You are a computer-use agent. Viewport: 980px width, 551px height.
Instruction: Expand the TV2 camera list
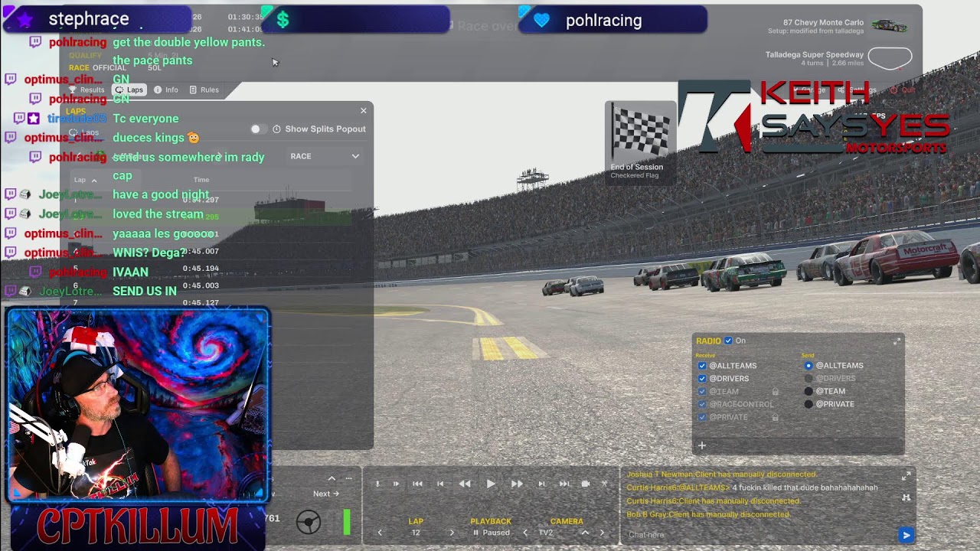[x=585, y=533]
